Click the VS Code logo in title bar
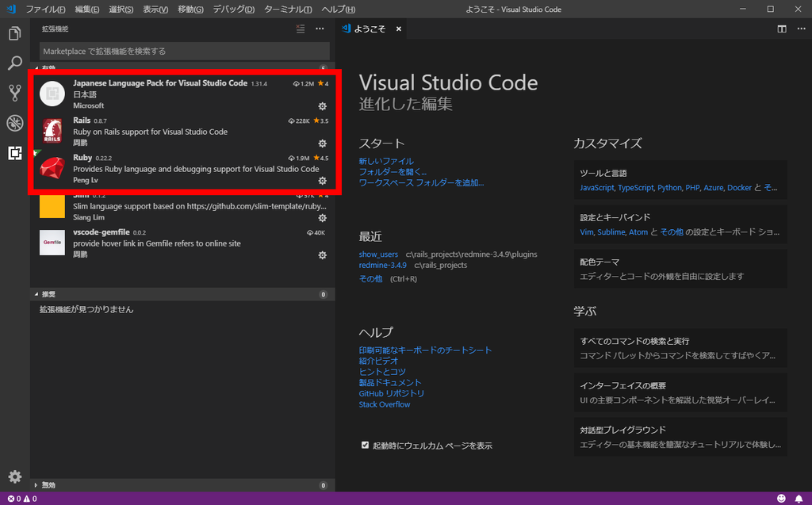This screenshot has width=812, height=505. click(x=11, y=9)
